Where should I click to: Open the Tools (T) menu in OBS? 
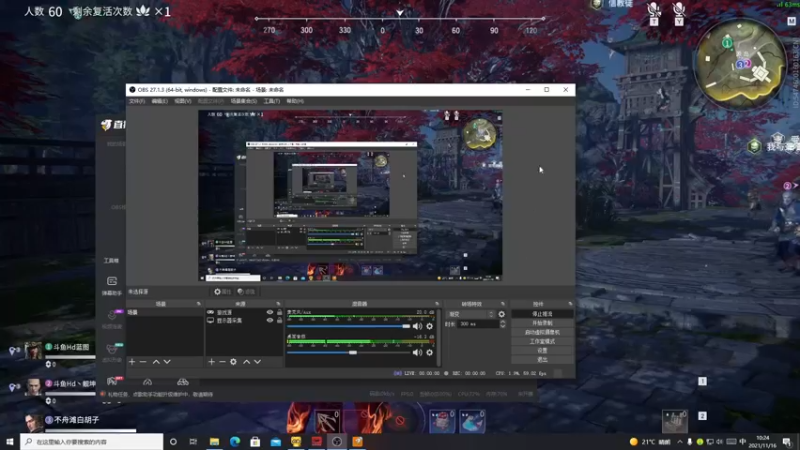271,101
